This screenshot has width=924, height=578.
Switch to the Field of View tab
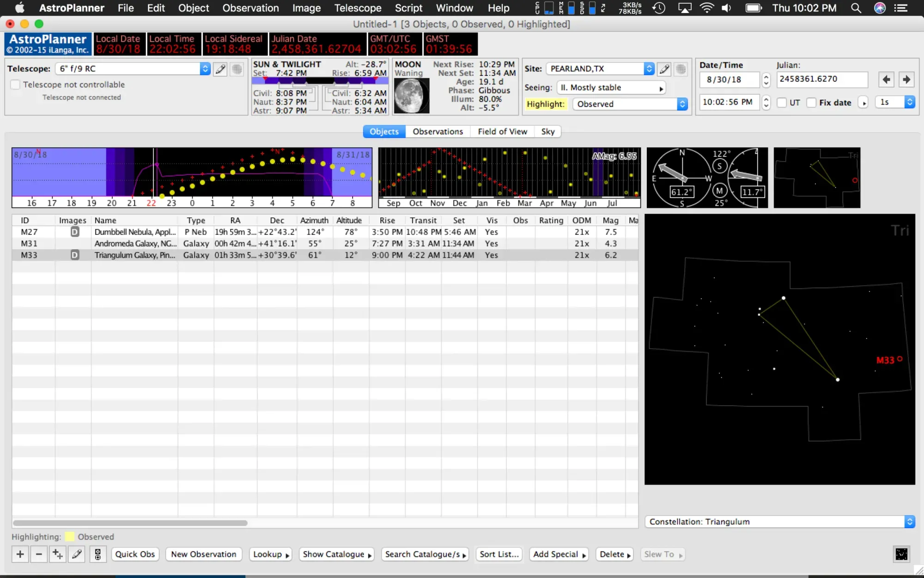point(502,132)
